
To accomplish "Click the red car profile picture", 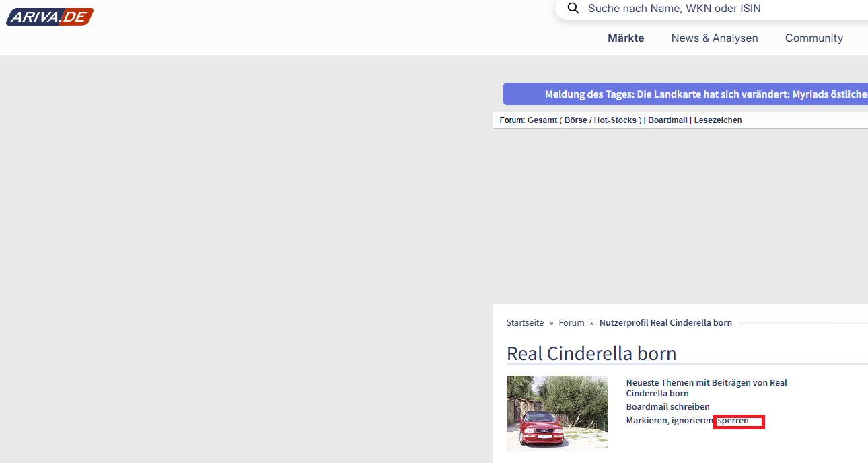I will [x=556, y=413].
